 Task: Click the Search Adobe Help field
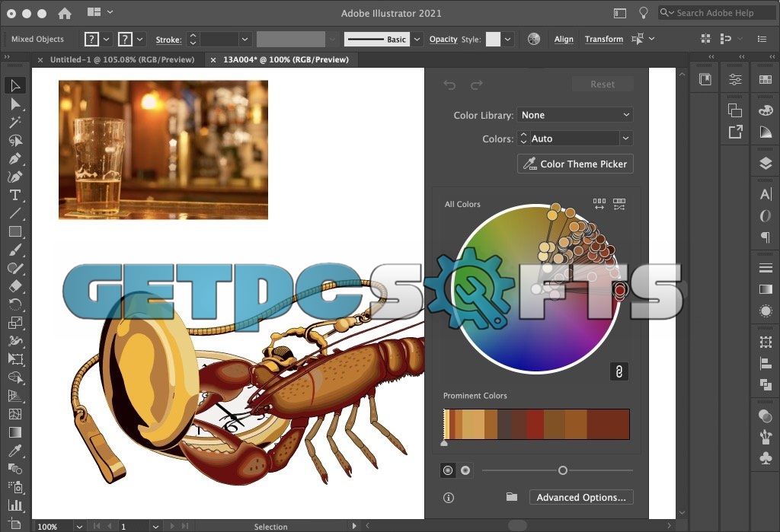click(718, 13)
